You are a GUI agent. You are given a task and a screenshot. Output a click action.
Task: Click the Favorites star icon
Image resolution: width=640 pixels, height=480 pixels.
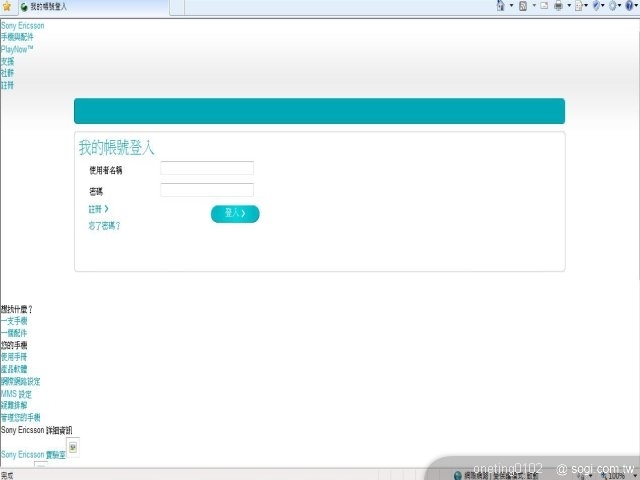pos(7,7)
